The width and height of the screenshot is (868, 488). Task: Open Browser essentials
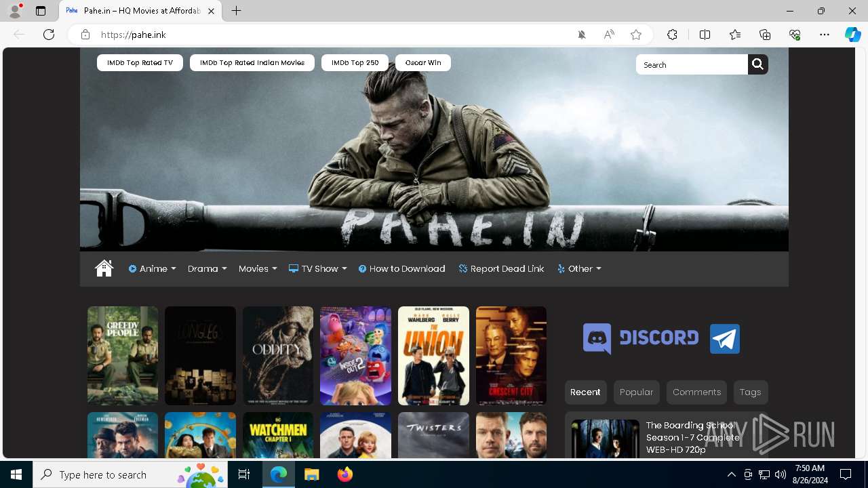click(795, 35)
